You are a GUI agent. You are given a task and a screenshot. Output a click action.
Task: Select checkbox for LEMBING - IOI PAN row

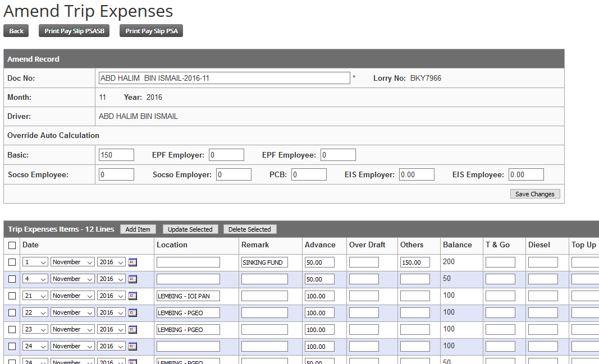[x=12, y=296]
